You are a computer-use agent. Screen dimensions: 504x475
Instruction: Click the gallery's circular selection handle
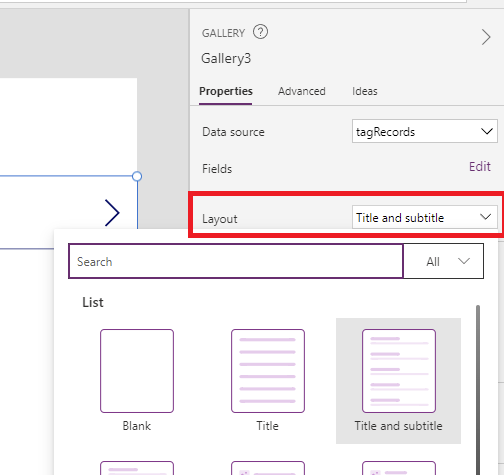(137, 176)
